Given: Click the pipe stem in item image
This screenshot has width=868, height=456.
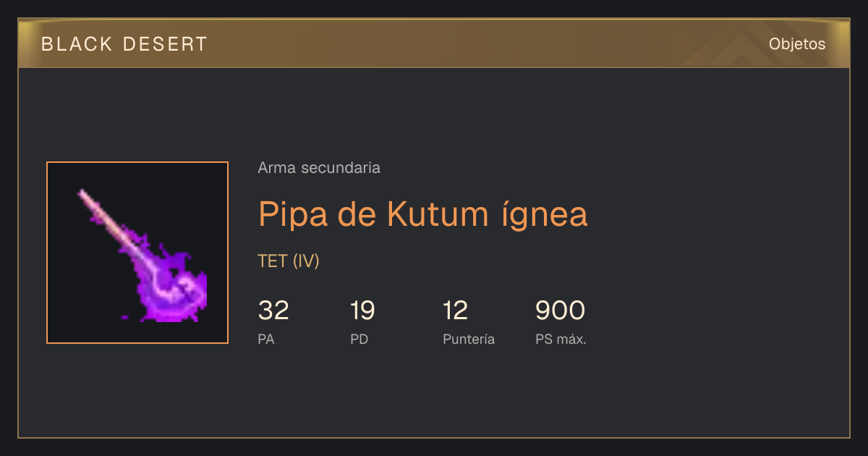Looking at the screenshot, I should point(109,221).
